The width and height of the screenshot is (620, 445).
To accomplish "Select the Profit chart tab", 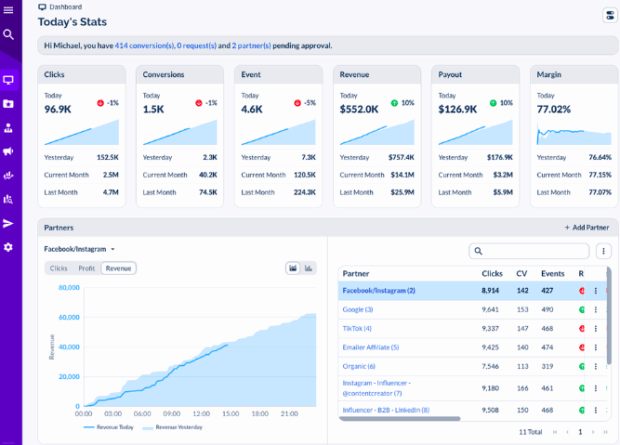I will 87,268.
